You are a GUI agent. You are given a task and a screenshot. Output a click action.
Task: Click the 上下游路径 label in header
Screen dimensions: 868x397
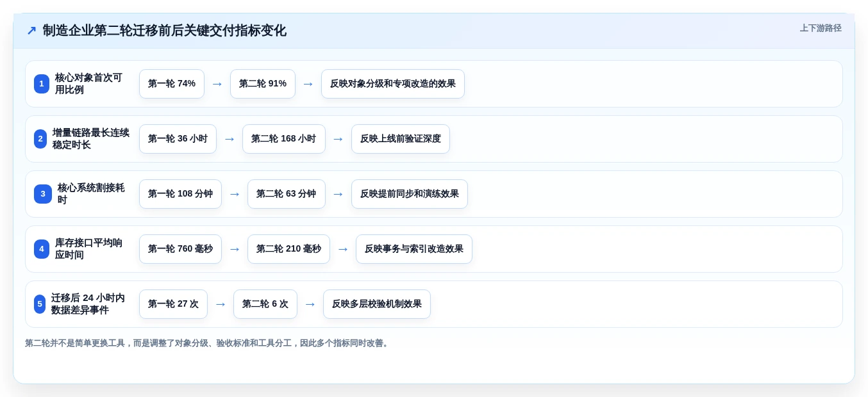(x=820, y=28)
